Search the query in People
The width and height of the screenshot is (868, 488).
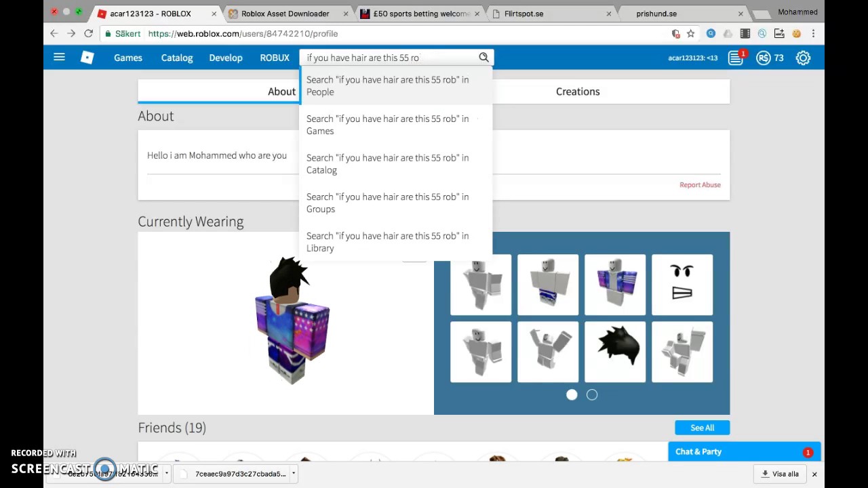396,85
